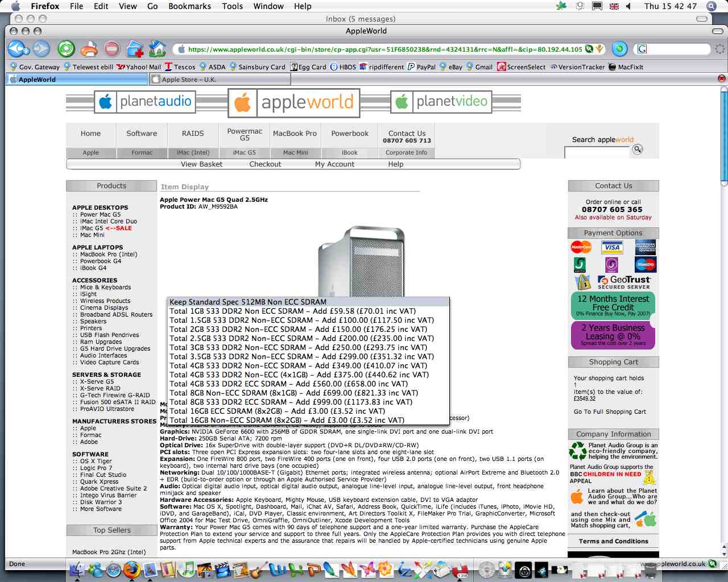Viewport: 728px width, 582px height.
Task: Close tab with red button at tab bar end
Action: coord(722,78)
